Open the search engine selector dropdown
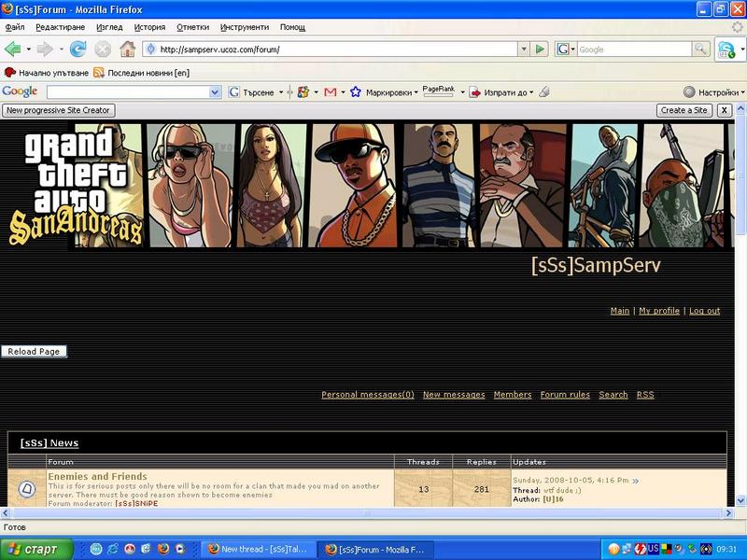This screenshot has width=747, height=560. [x=572, y=49]
